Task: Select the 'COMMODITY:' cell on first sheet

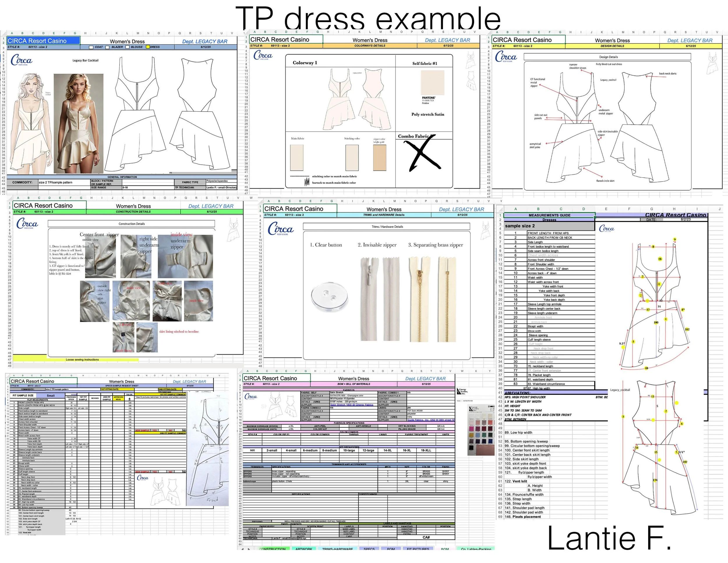Action: tap(22, 182)
